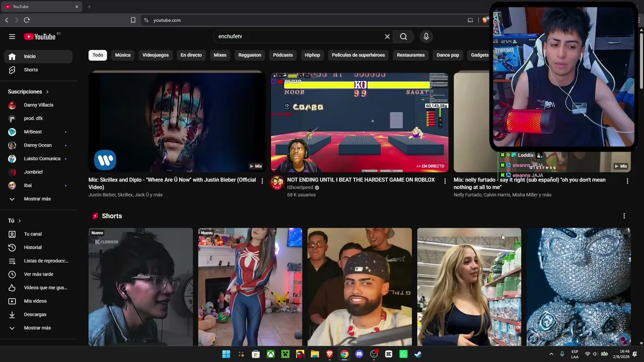Select the Música filter chip
Viewport: 644px width, 362px height.
pos(123,55)
